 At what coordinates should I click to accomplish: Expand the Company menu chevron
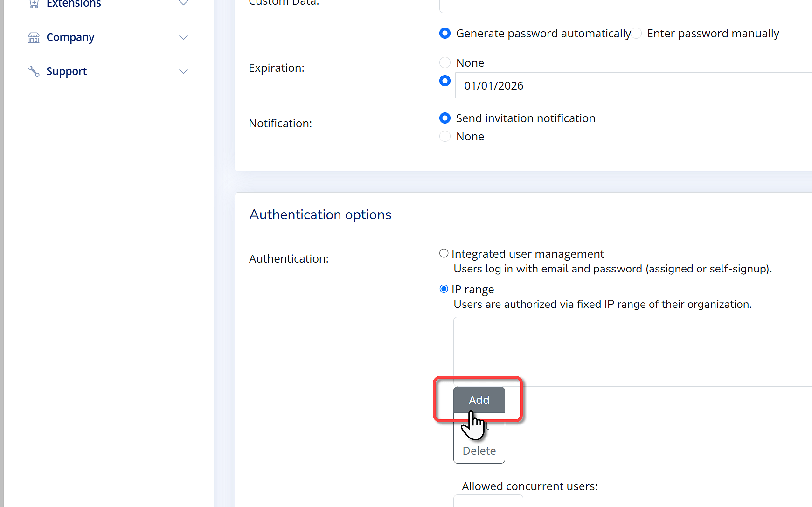pos(183,37)
